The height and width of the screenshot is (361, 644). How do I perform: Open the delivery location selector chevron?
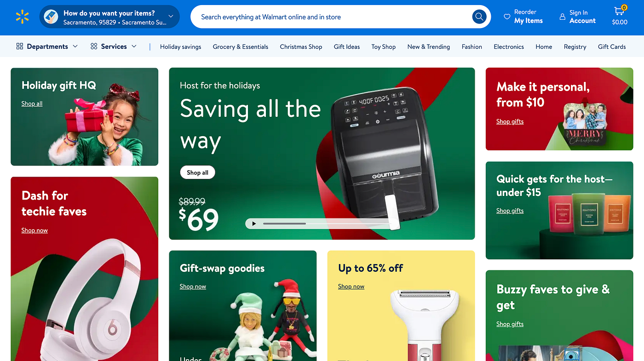tap(171, 17)
